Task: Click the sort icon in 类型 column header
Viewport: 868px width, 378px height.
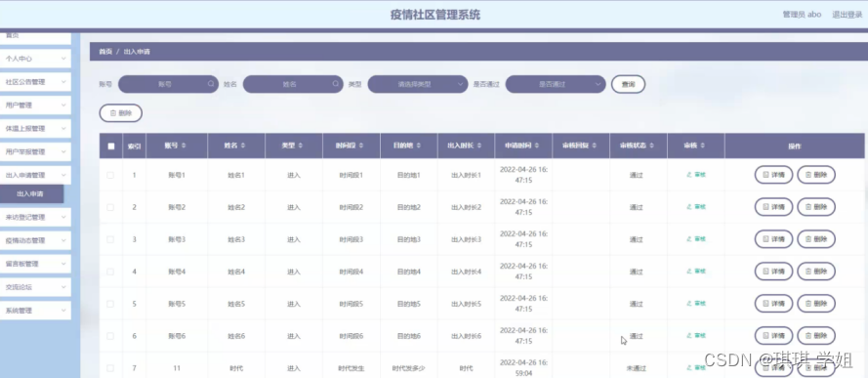Action: coord(301,146)
